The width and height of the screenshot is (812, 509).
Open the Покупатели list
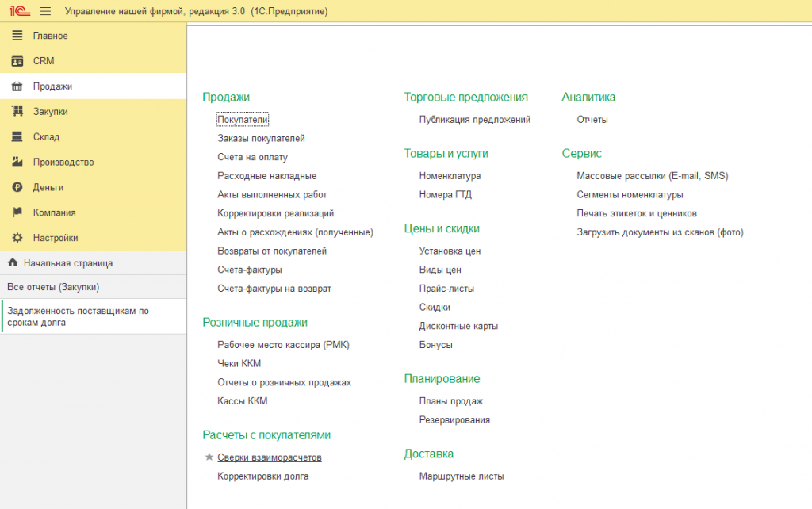click(243, 120)
